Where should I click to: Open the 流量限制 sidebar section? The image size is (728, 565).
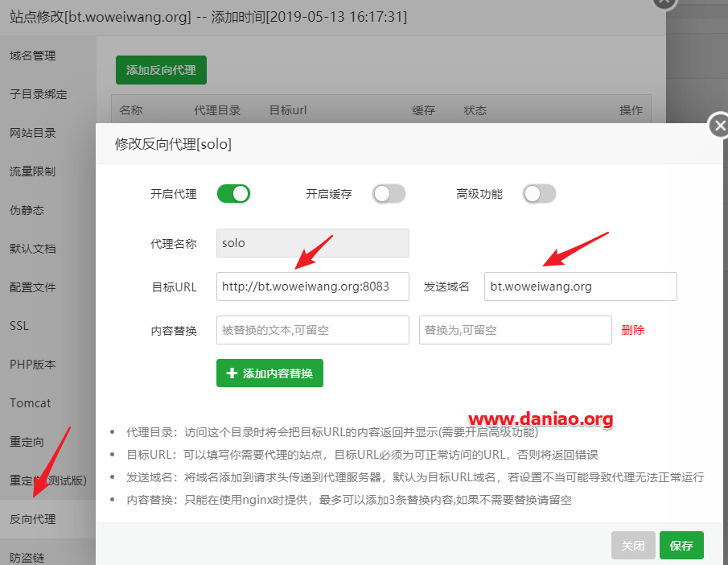tap(34, 171)
